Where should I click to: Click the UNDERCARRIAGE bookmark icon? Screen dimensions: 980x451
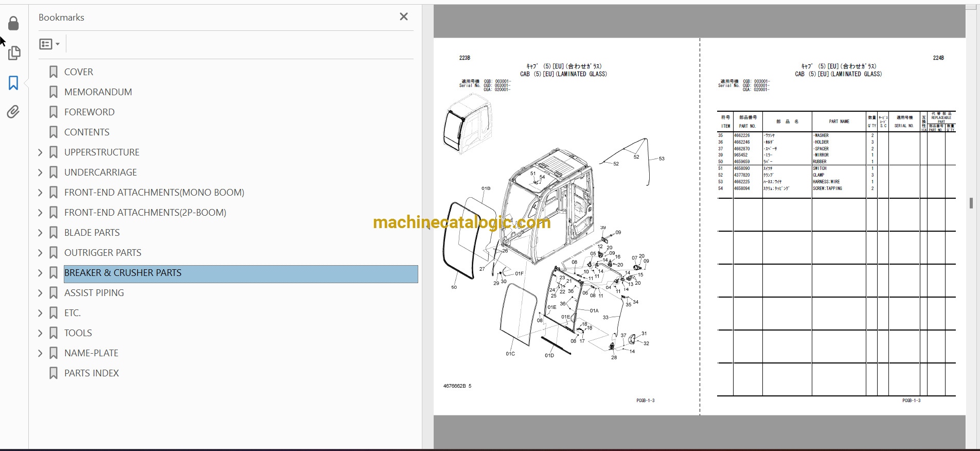point(54,172)
